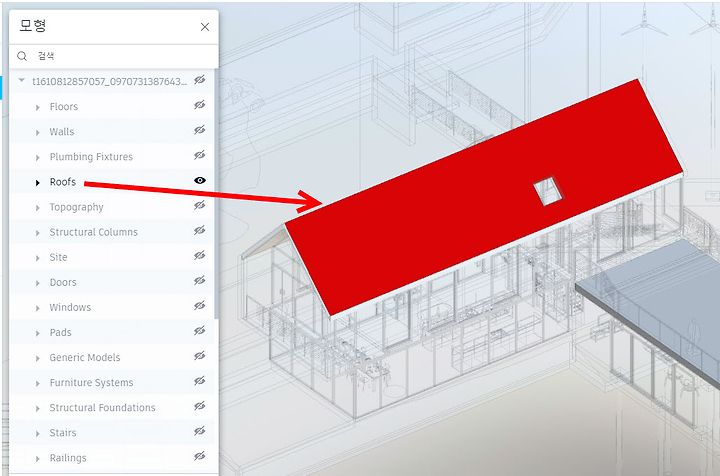The width and height of the screenshot is (720, 476).
Task: Toggle Site visibility eye
Action: pyautogui.click(x=199, y=256)
